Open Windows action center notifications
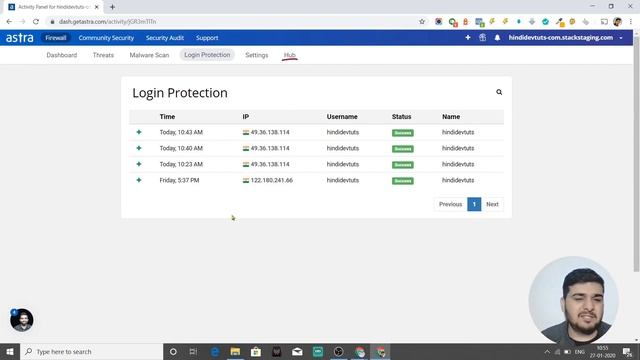The height and width of the screenshot is (360, 640). point(627,351)
